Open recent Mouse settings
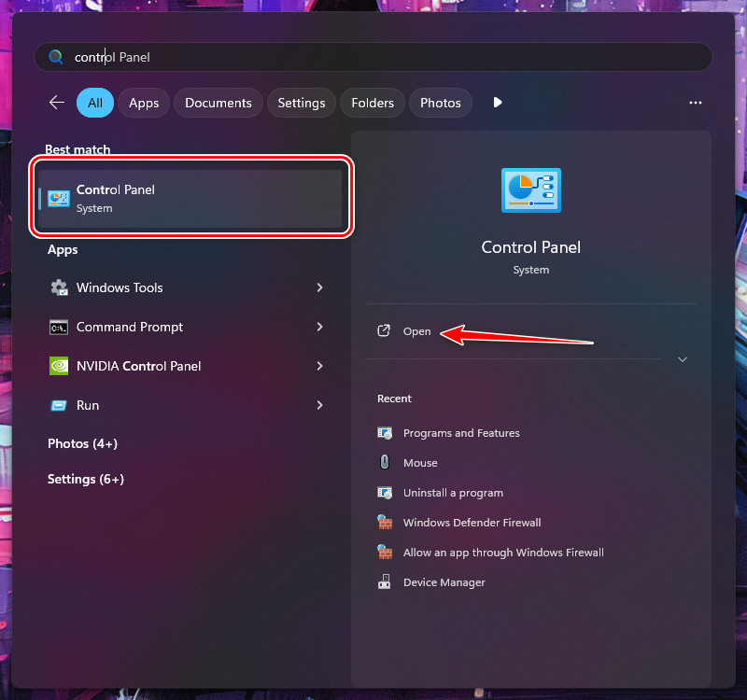 pos(420,463)
